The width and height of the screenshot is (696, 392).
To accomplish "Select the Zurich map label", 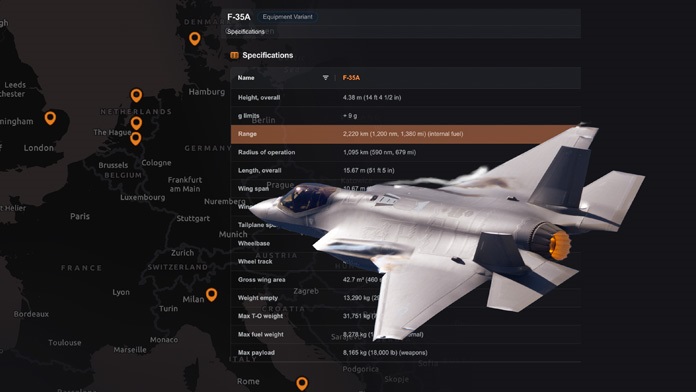I will 182,253.
